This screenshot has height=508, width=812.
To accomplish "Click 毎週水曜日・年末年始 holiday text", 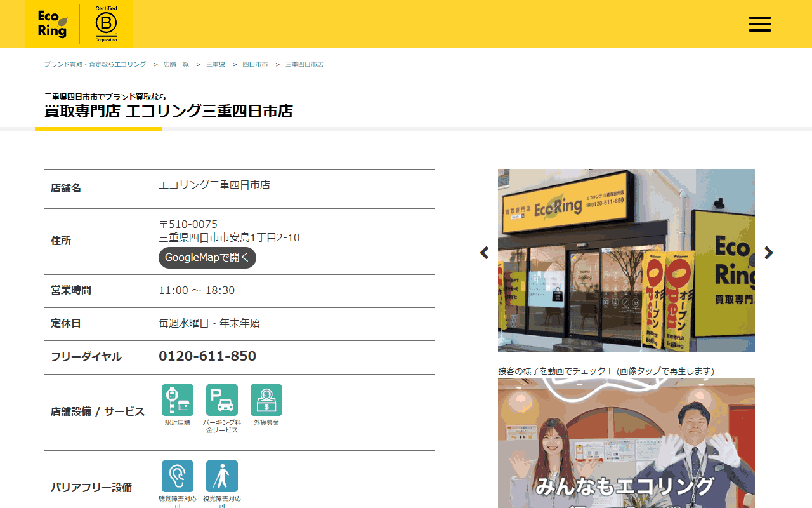I will [209, 323].
